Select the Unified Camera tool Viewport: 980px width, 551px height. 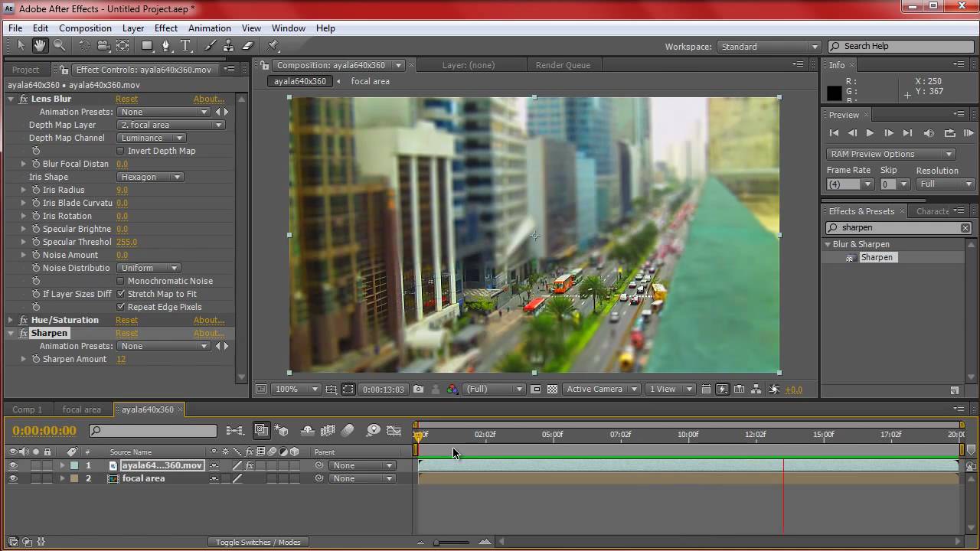(103, 46)
